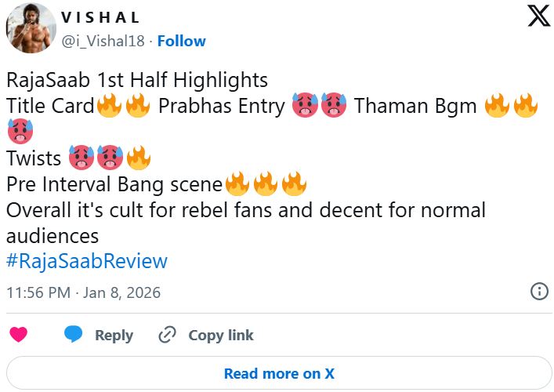Like the tweet with the heart icon
554x392 pixels.
(18, 335)
